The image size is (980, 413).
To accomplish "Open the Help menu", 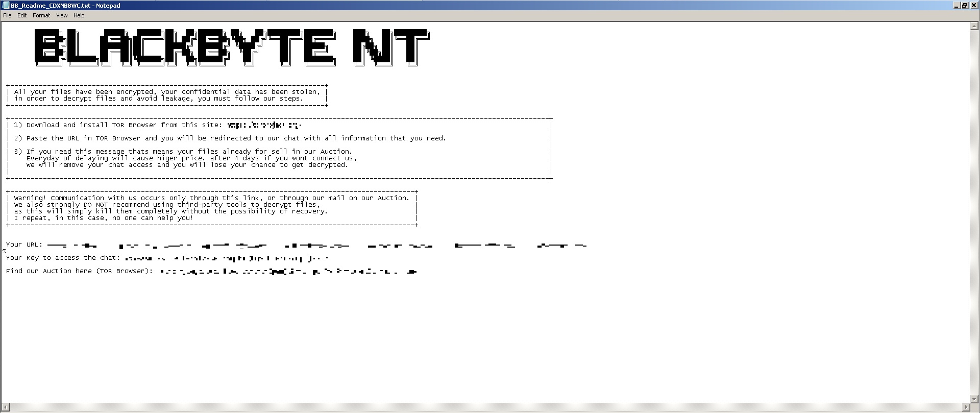I will [79, 15].
